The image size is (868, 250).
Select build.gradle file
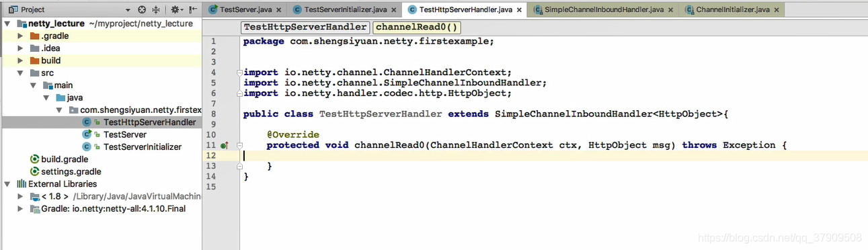[x=65, y=159]
